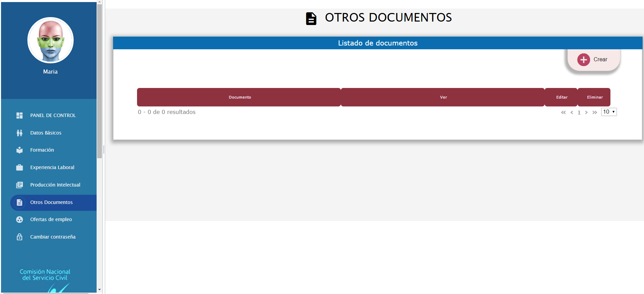
Task: Click Maria's profile avatar picture
Action: [50, 40]
